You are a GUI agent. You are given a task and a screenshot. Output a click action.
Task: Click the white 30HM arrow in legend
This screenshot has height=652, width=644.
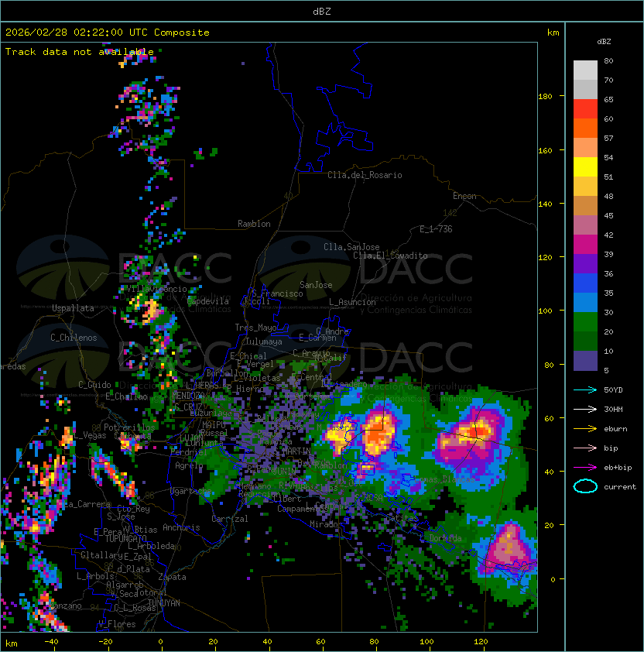pyautogui.click(x=585, y=409)
